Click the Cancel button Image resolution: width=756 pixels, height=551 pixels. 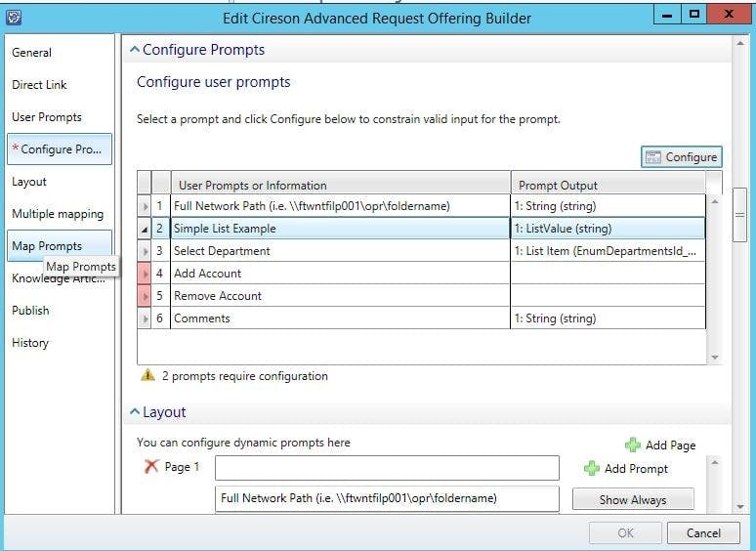point(703,532)
